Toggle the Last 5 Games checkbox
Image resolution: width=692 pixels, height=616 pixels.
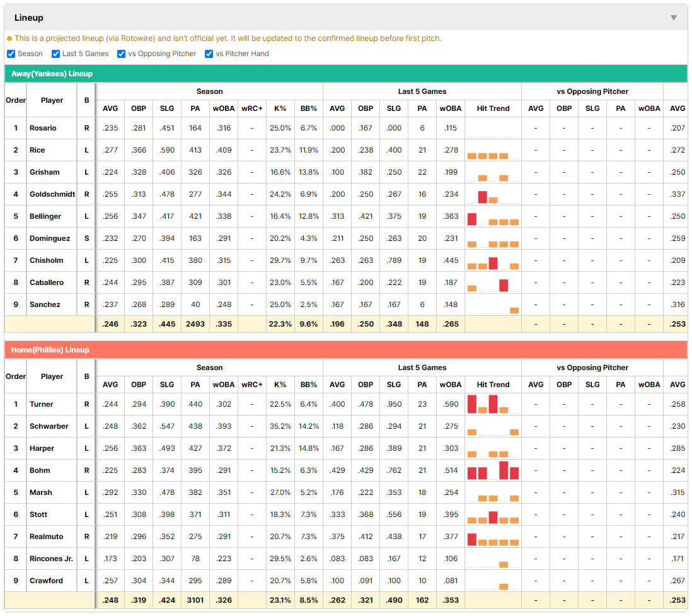pos(55,54)
